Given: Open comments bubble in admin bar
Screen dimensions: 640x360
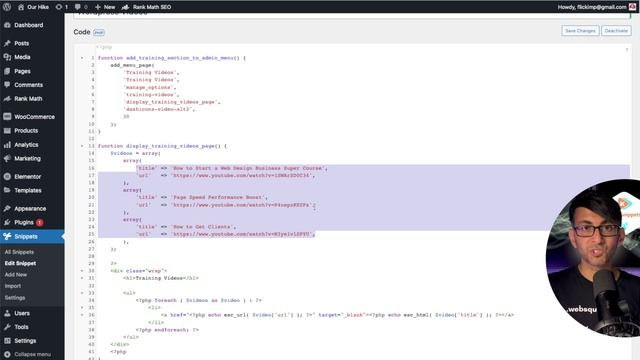Looking at the screenshot, I should pyautogui.click(x=81, y=7).
